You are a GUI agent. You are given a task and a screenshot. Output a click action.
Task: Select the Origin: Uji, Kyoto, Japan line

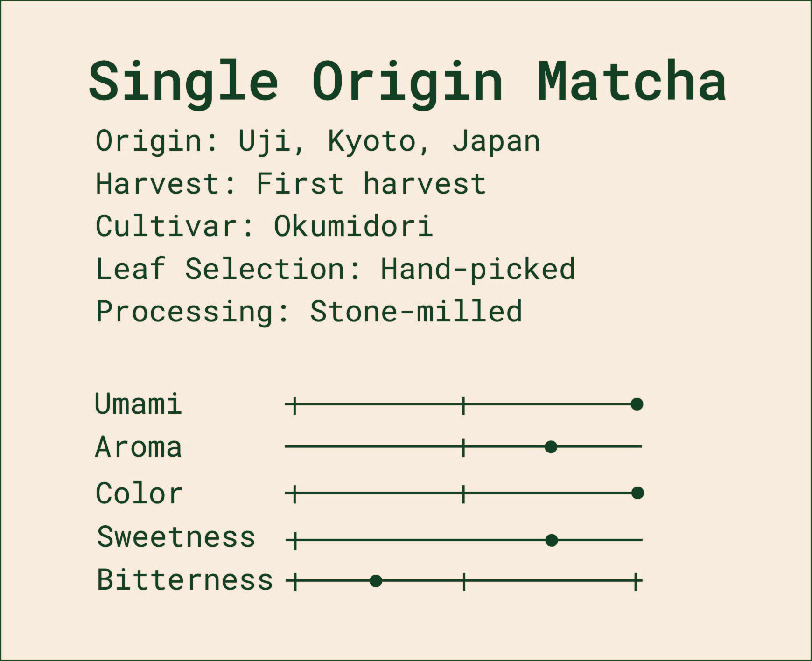click(x=318, y=141)
